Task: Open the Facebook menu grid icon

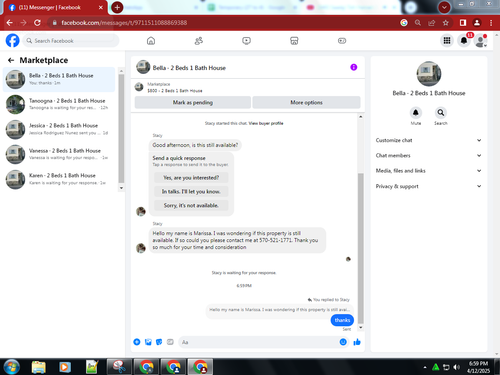Action: tap(447, 41)
